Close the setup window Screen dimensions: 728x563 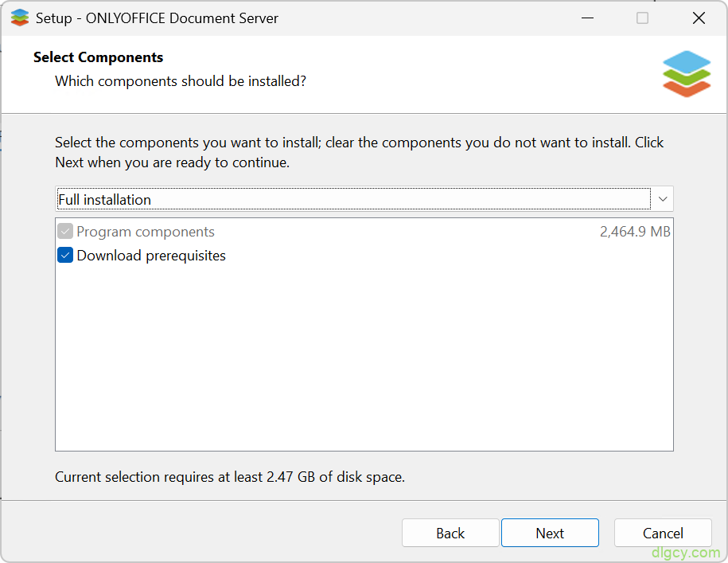(699, 18)
